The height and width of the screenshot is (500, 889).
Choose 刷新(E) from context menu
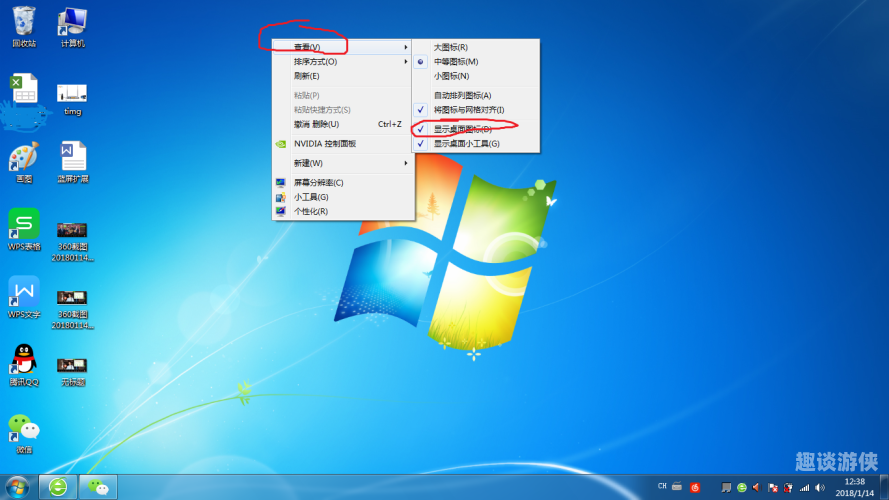coord(344,76)
